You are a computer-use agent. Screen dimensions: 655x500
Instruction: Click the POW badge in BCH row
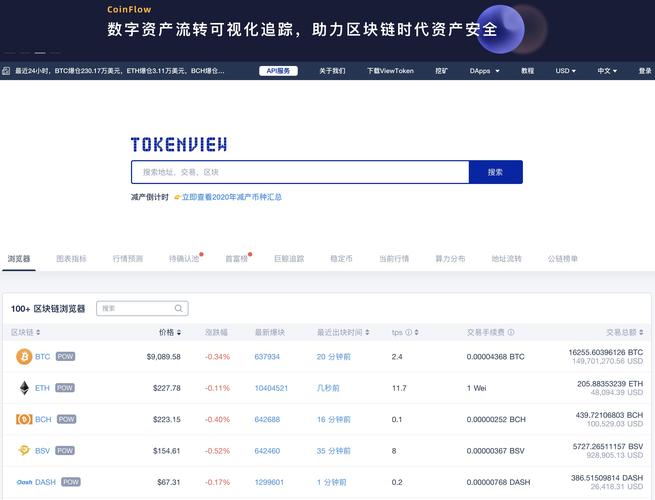pos(66,419)
